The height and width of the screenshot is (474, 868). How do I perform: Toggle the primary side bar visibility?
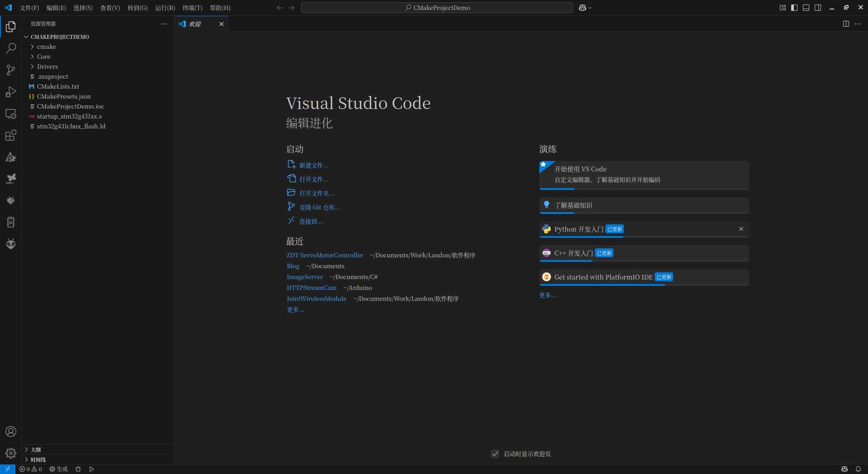point(794,8)
